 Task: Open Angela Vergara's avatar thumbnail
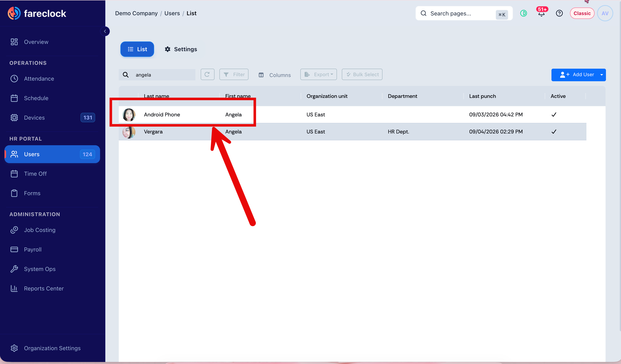(129, 132)
